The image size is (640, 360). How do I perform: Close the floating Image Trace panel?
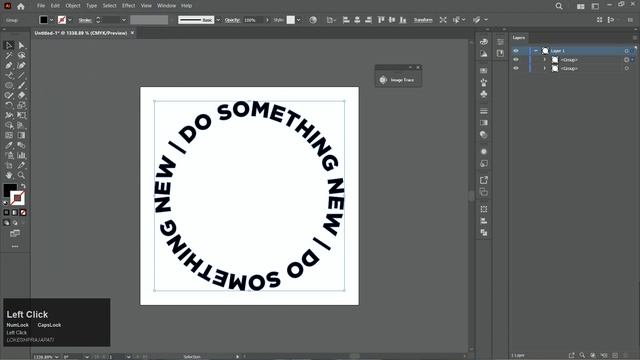point(418,67)
